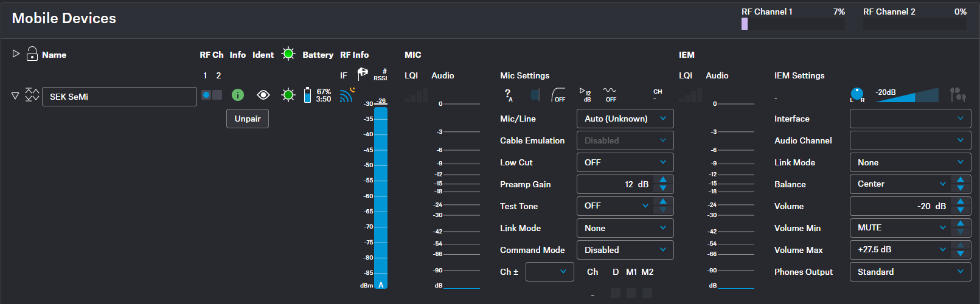Open the Audio Channel dropdown

tap(910, 140)
